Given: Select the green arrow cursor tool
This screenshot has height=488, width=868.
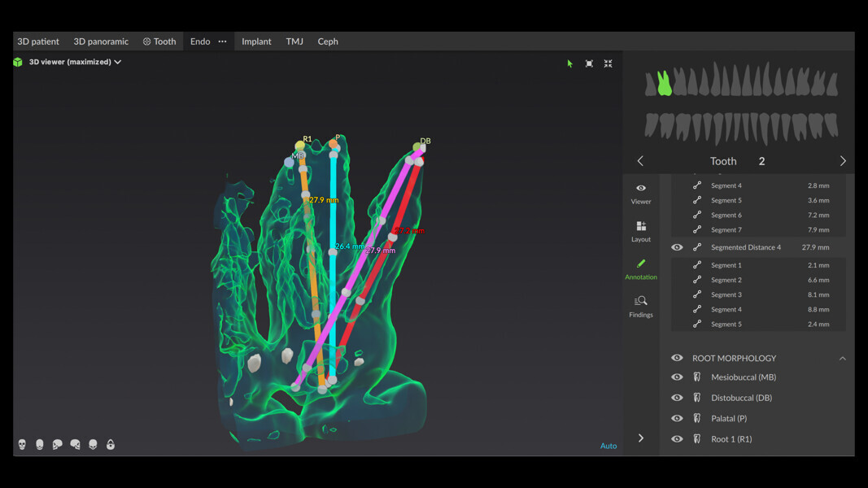Looking at the screenshot, I should [569, 63].
